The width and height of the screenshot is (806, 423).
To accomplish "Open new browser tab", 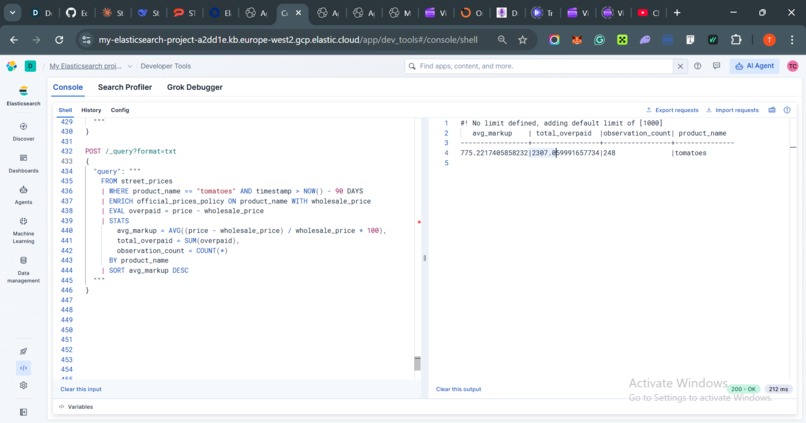I will pos(677,13).
